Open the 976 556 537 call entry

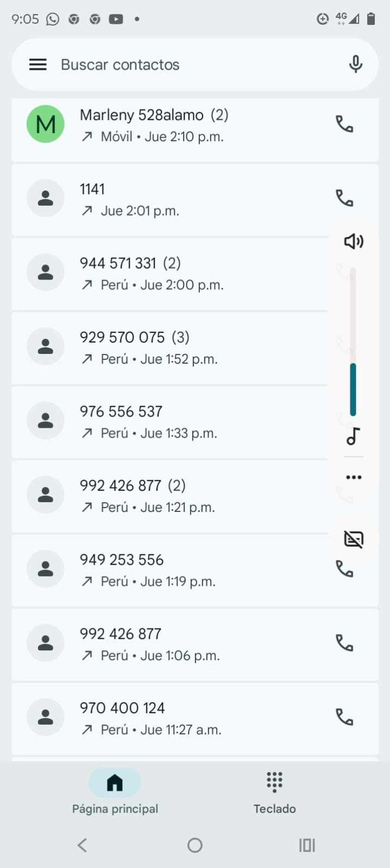tap(163, 422)
